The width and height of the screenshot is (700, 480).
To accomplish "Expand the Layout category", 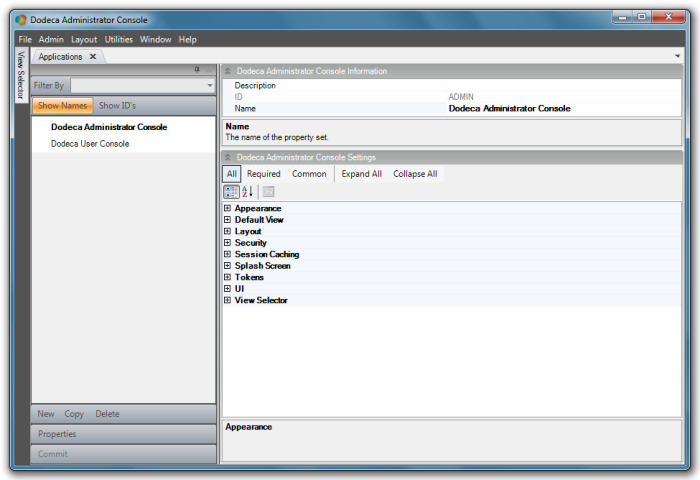I will click(227, 231).
